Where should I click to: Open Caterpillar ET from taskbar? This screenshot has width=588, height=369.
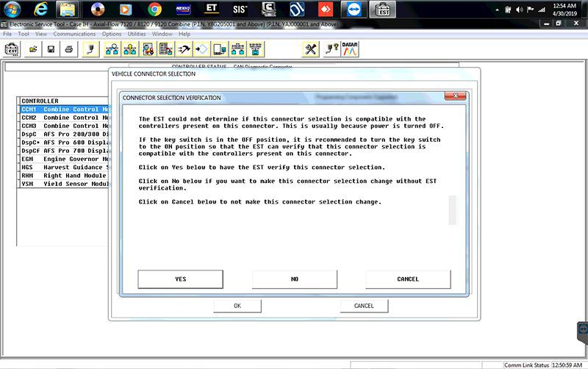click(212, 10)
